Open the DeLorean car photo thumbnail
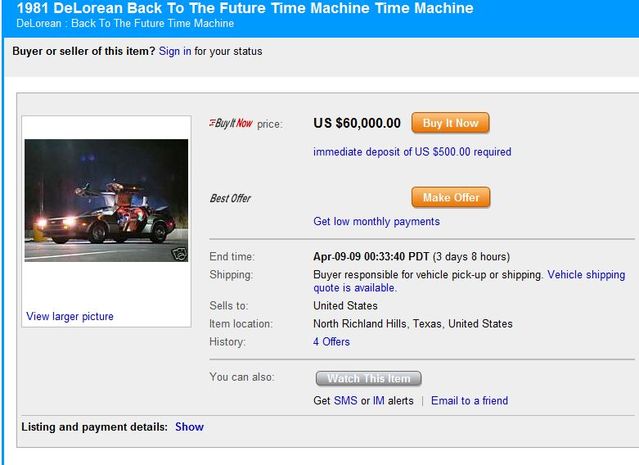 coord(106,200)
